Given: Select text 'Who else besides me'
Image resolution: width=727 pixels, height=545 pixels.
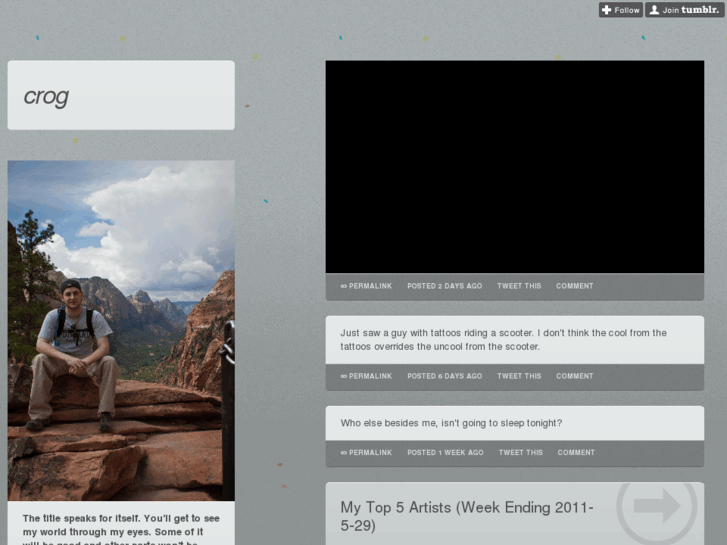Looking at the screenshot, I should click(389, 423).
